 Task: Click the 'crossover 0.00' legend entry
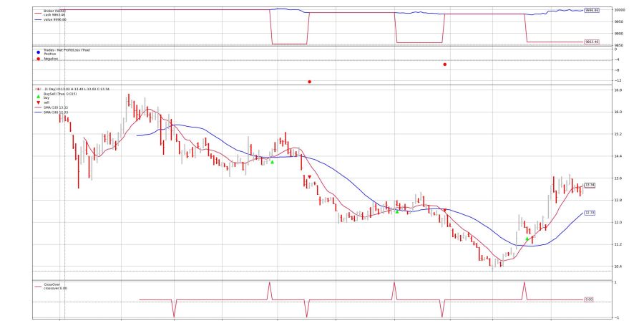(55, 288)
